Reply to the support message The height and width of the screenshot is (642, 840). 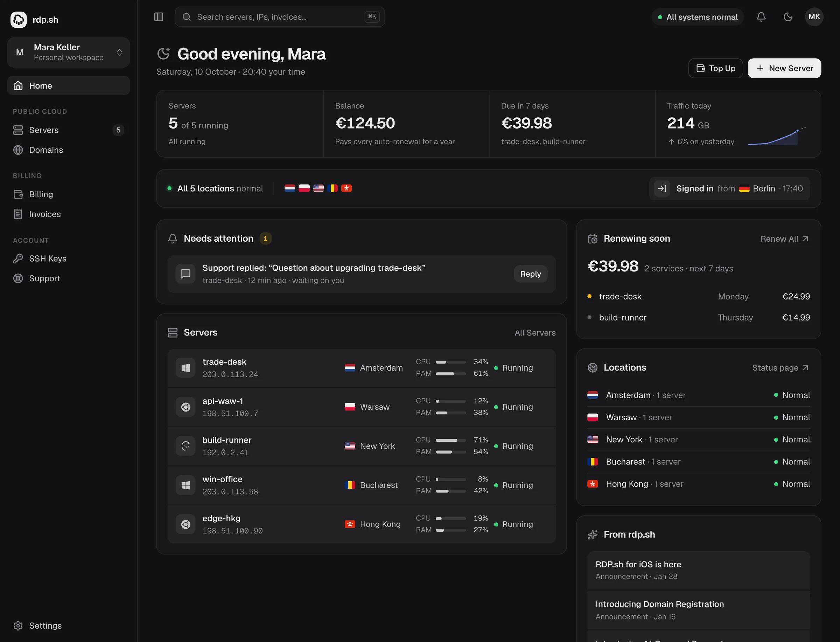(x=530, y=274)
